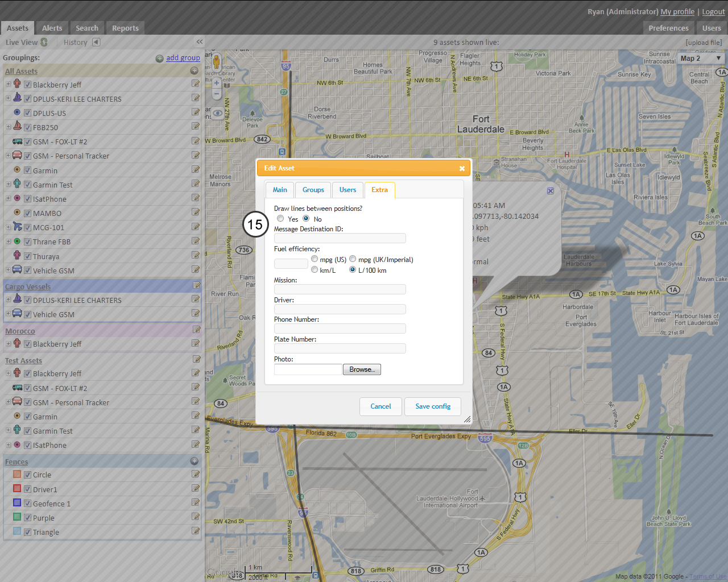Screen dimensions: 728x582
Task: Click the green swatch next to Purple fence
Action: (x=16, y=517)
